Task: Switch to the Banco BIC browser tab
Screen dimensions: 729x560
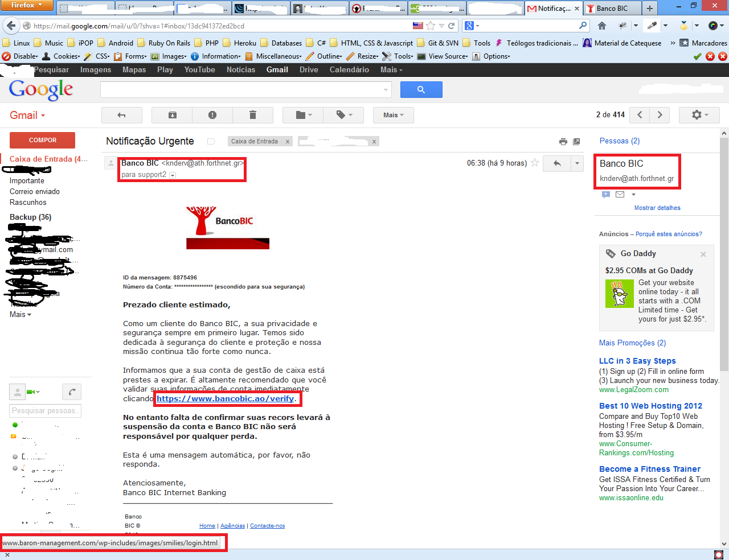Action: 612,8
